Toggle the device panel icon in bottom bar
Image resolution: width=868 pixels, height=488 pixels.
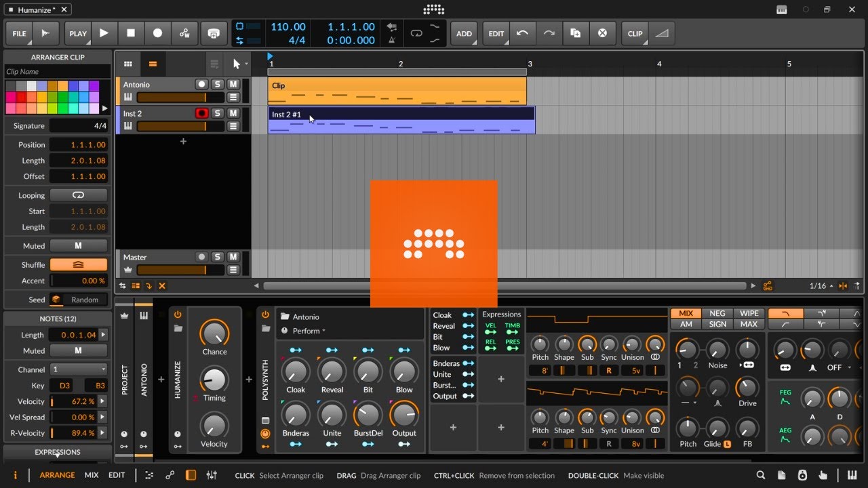(x=191, y=475)
